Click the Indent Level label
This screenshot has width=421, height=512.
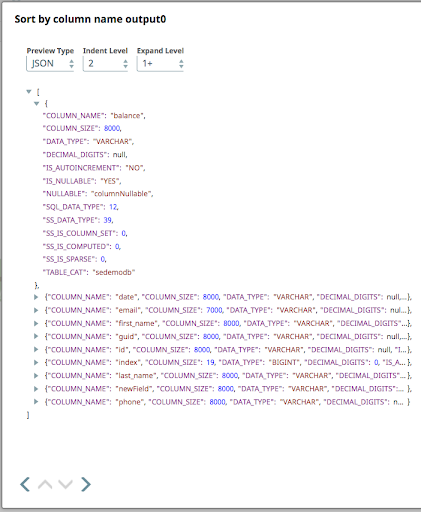point(105,51)
